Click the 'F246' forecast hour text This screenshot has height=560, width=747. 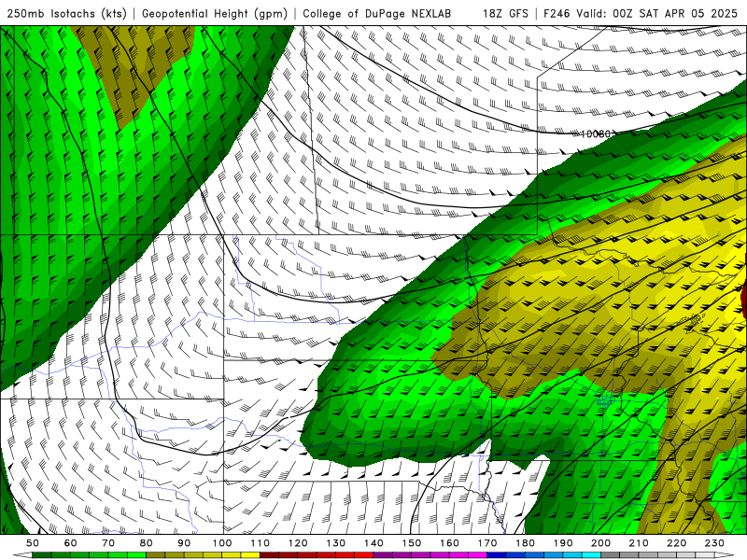click(557, 13)
